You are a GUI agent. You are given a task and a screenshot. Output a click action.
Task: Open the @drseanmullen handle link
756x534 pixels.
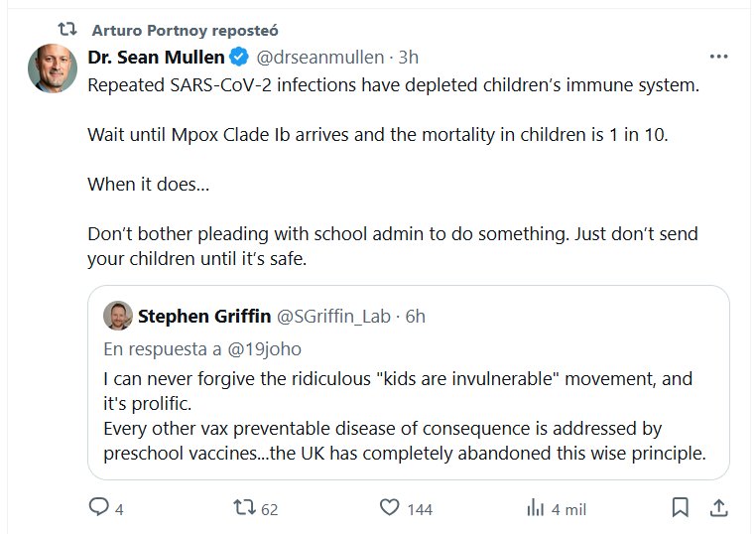pyautogui.click(x=319, y=57)
